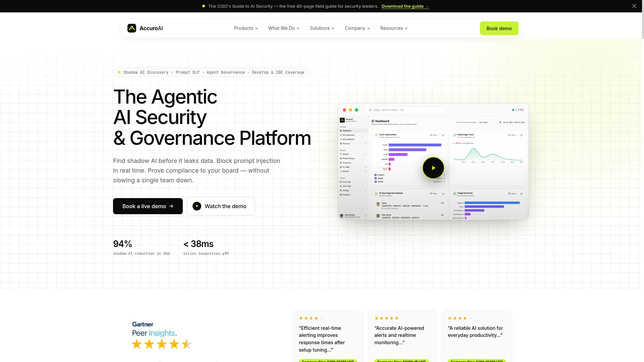The image size is (644, 362).
Task: Click the green window dot in preview
Action: coord(357,110)
